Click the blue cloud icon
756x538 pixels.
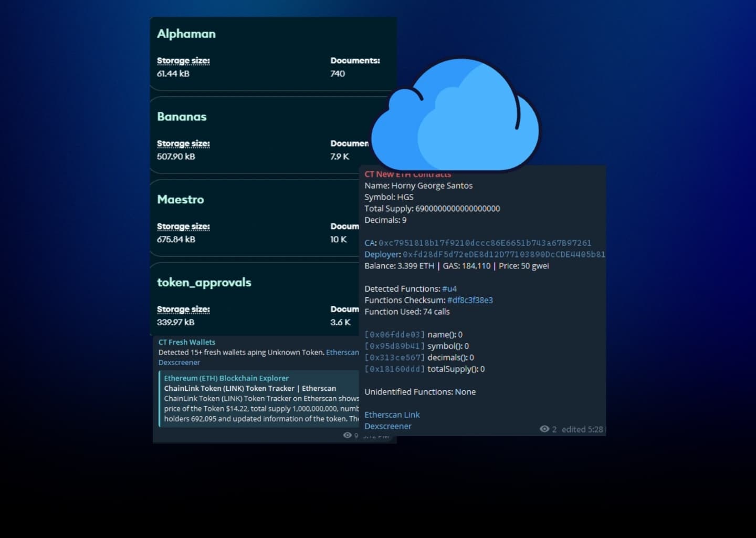point(456,117)
